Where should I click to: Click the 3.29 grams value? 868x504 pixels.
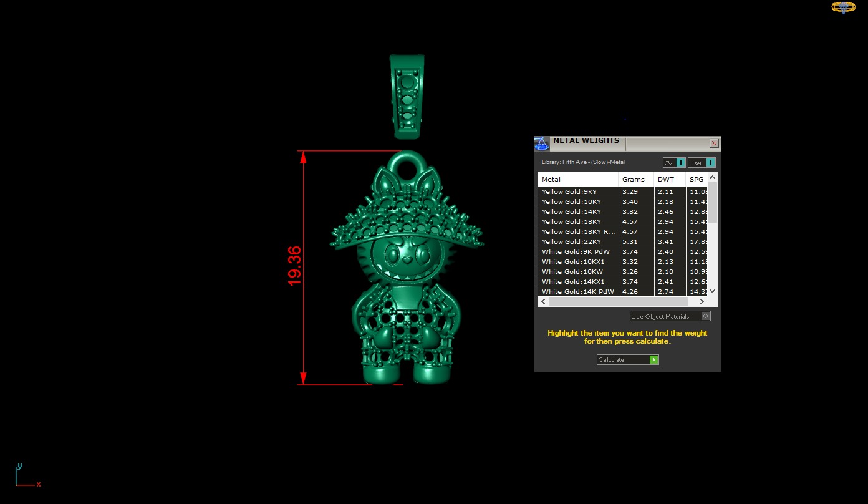[630, 192]
